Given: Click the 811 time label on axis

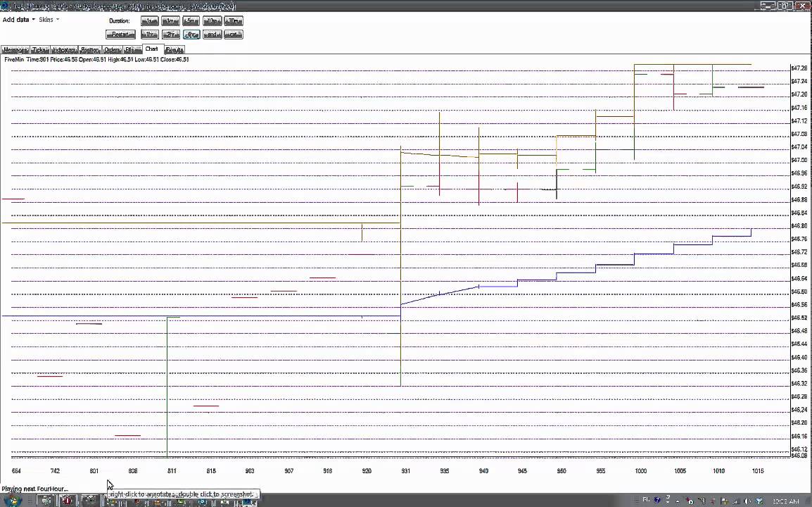Looking at the screenshot, I should point(172,470).
